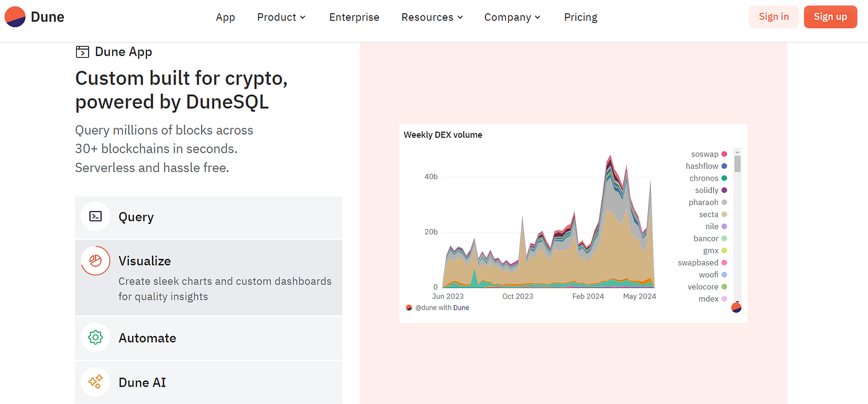Viewport: 868px width, 404px height.
Task: Open the Enterprise page
Action: click(354, 17)
